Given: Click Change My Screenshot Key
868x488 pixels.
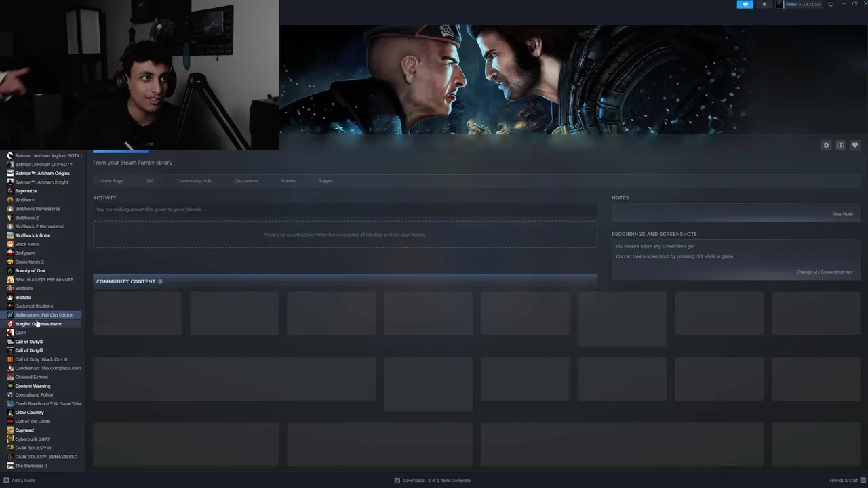Looking at the screenshot, I should pos(825,272).
